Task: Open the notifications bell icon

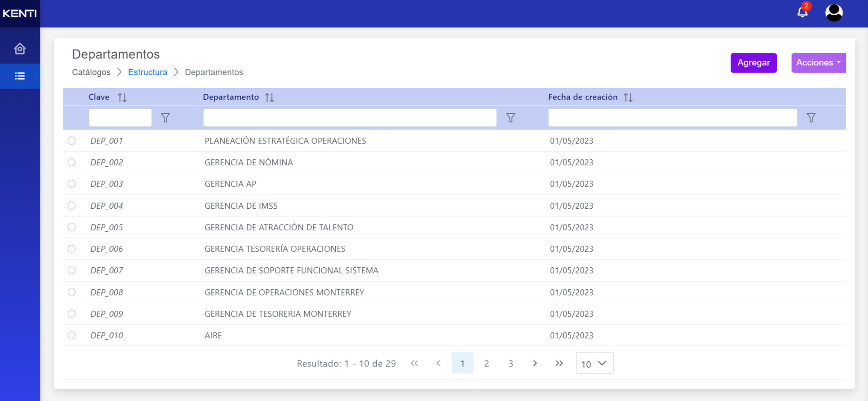Action: point(802,13)
